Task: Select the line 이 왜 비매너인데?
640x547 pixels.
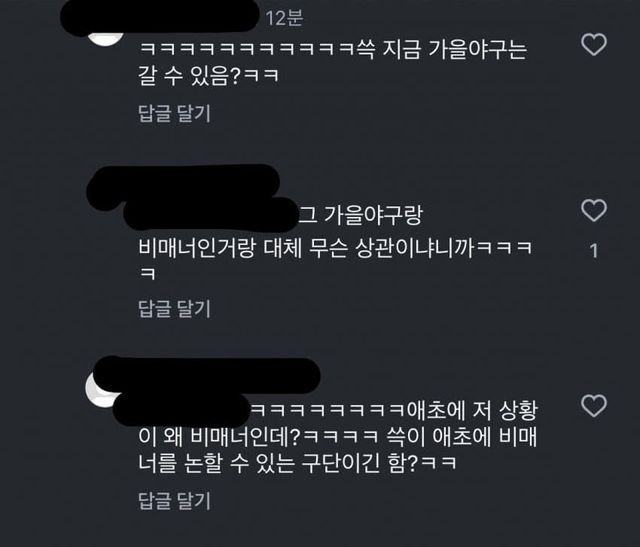Action: pos(219,437)
